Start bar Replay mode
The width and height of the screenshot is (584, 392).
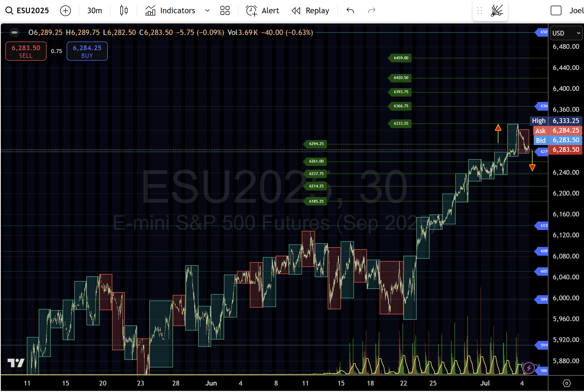(x=310, y=11)
